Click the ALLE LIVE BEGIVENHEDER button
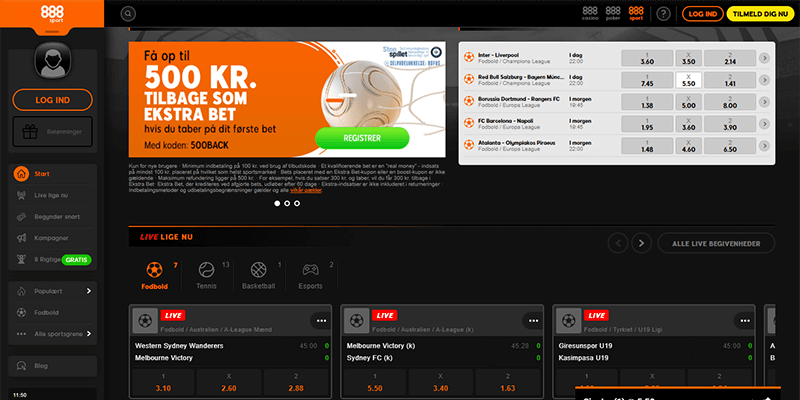 pyautogui.click(x=716, y=243)
